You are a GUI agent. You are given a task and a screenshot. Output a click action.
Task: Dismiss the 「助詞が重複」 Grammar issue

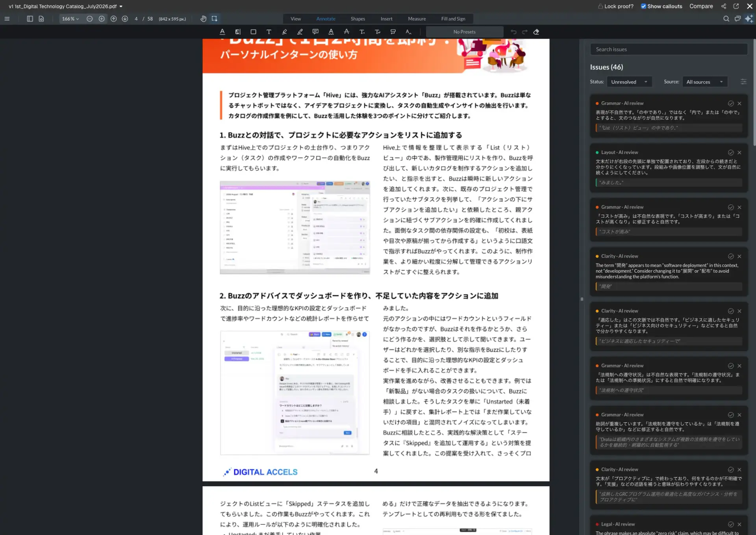point(739,415)
